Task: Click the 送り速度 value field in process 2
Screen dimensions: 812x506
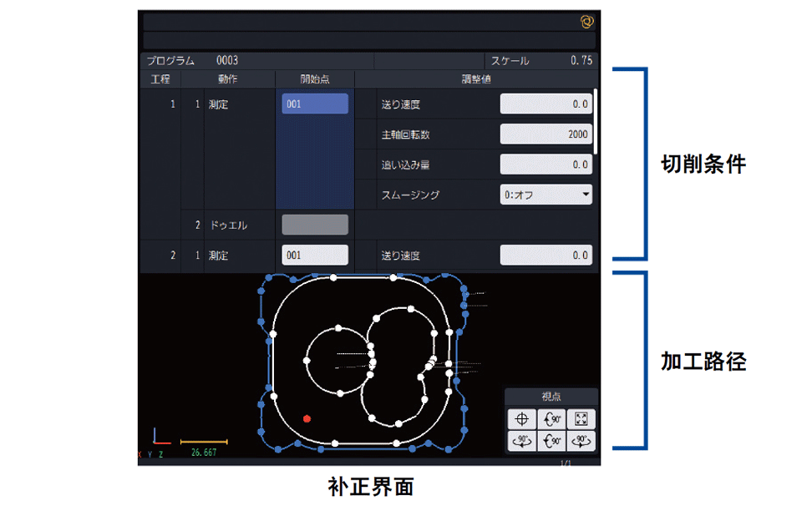Action: pyautogui.click(x=546, y=255)
